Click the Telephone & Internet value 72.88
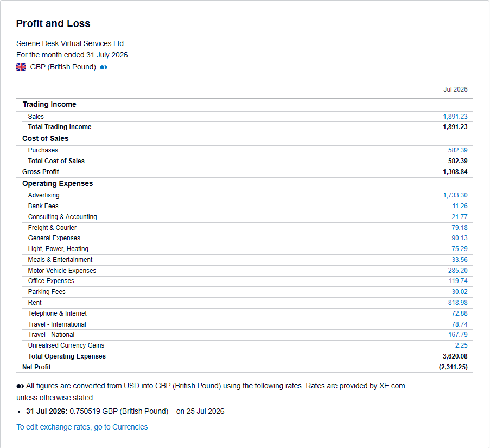Screen dimensions: 490x448 click(x=460, y=313)
